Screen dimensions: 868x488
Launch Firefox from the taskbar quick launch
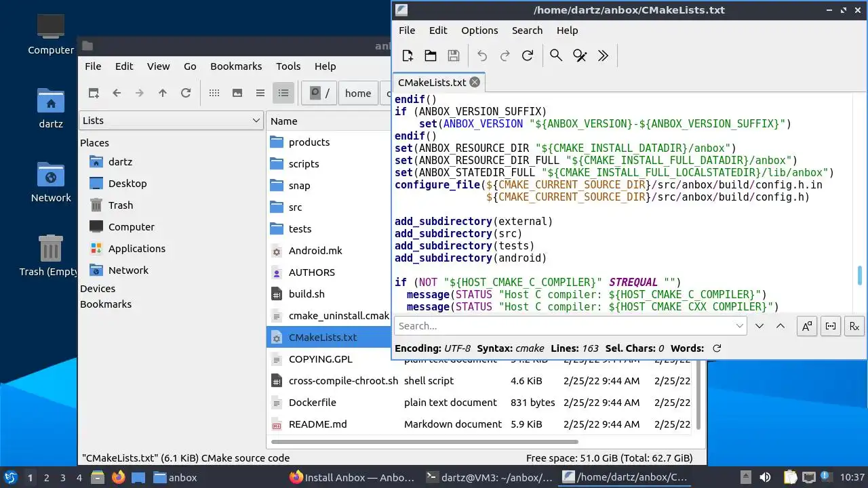click(119, 477)
